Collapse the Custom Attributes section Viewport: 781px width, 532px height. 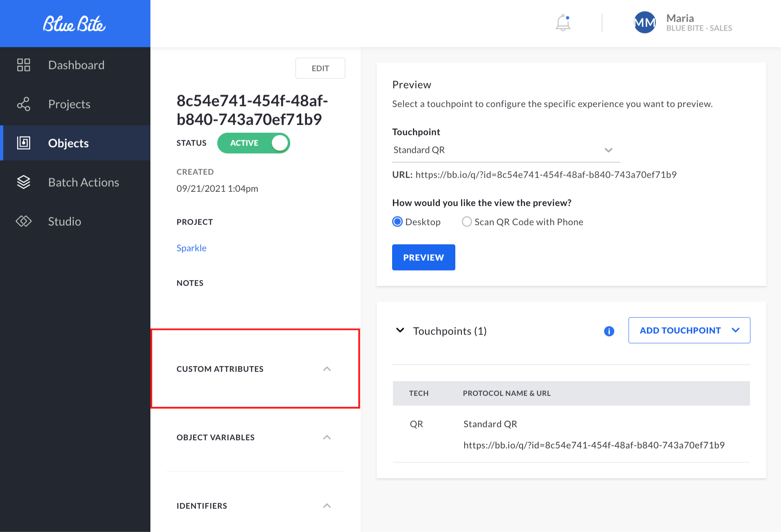[327, 369]
